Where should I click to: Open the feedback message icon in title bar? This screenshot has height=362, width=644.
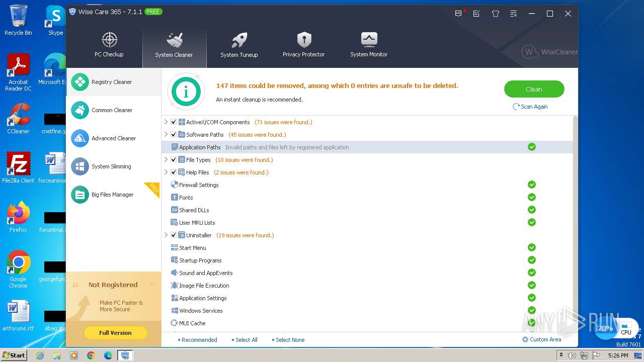tap(458, 14)
